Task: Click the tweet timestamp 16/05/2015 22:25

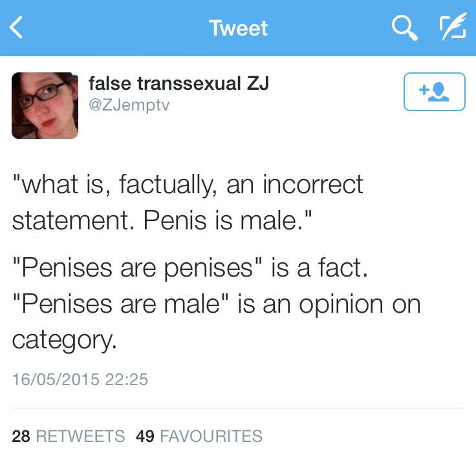Action: (80, 379)
